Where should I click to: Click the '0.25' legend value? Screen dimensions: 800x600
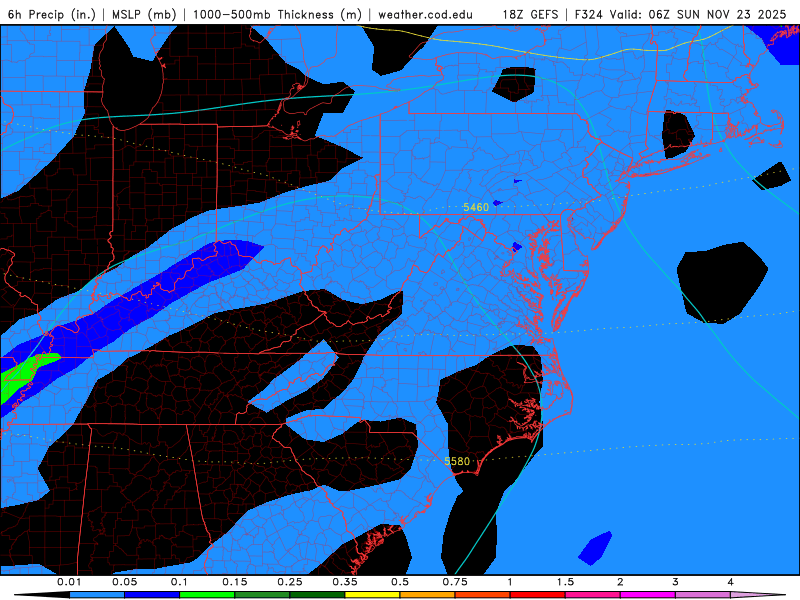point(290,582)
